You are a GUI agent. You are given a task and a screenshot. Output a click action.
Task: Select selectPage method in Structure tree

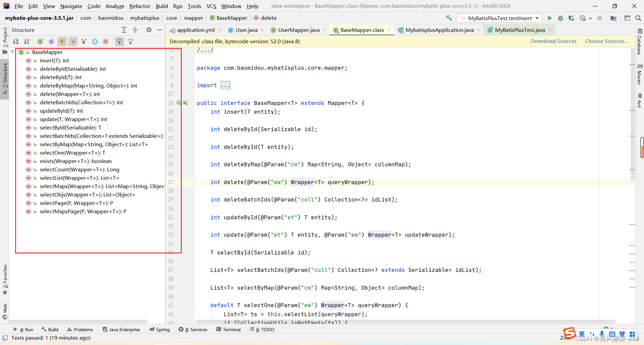point(76,203)
